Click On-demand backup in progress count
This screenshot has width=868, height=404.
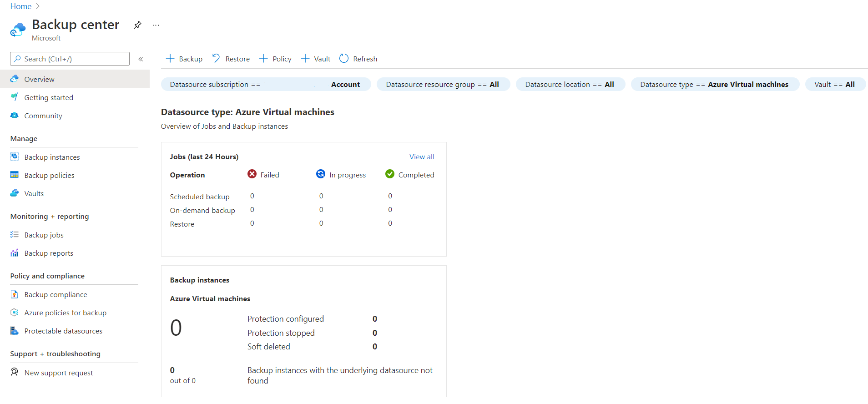(x=321, y=210)
